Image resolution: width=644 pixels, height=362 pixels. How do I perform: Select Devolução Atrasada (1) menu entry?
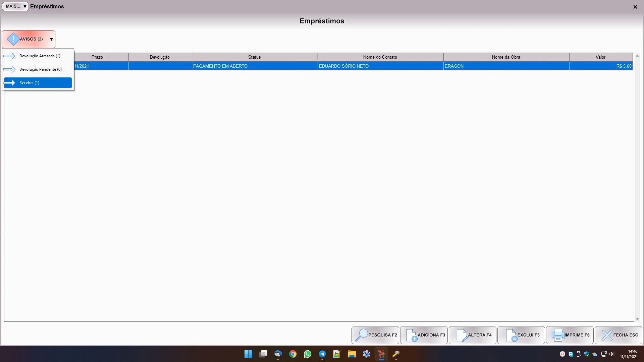tap(40, 56)
